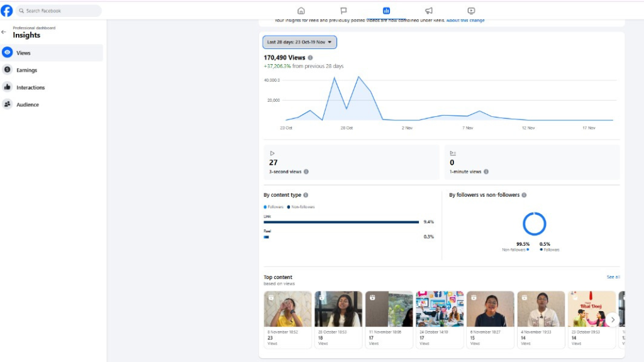Open the Video play icon in top bar

pyautogui.click(x=471, y=11)
